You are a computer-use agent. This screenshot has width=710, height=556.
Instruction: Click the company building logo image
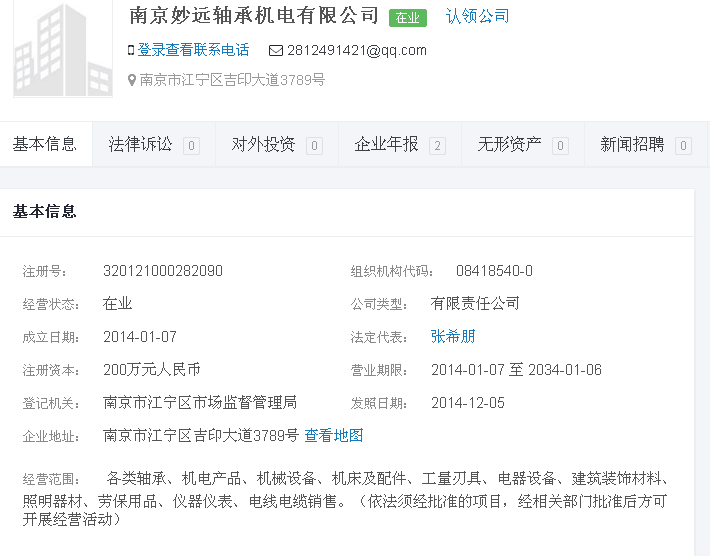tap(62, 48)
